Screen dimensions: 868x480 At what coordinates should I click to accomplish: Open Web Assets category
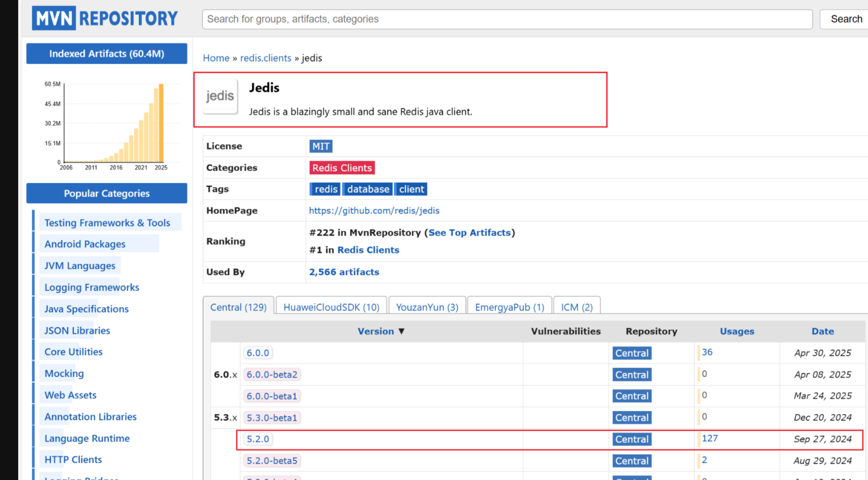pyautogui.click(x=70, y=395)
